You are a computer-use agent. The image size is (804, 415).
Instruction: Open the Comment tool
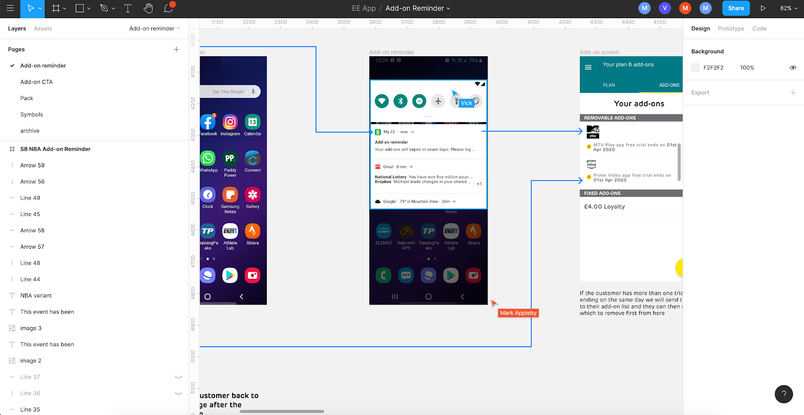tap(168, 8)
